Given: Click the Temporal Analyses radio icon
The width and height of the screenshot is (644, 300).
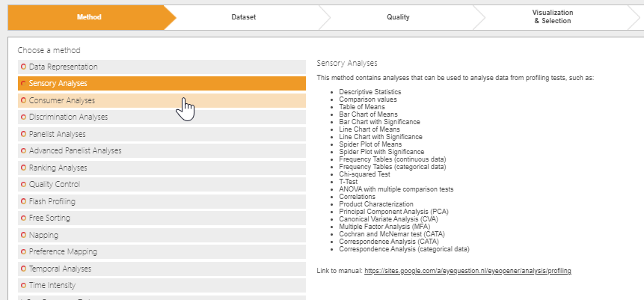Looking at the screenshot, I should (x=23, y=269).
